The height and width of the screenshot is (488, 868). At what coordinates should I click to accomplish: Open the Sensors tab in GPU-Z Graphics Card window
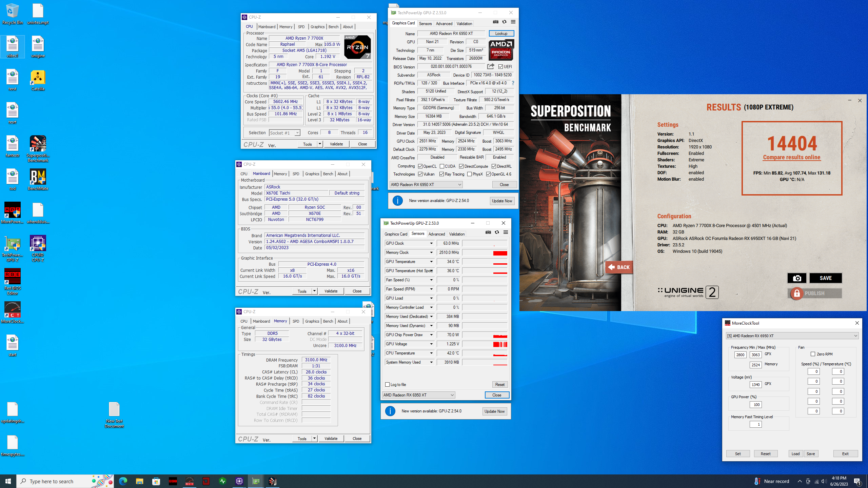click(425, 24)
